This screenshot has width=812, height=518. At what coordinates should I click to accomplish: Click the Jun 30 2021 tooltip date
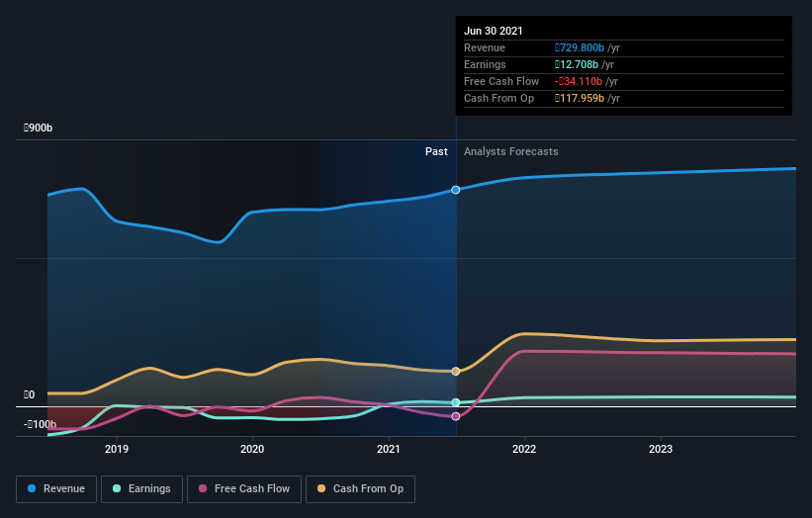[x=493, y=31]
